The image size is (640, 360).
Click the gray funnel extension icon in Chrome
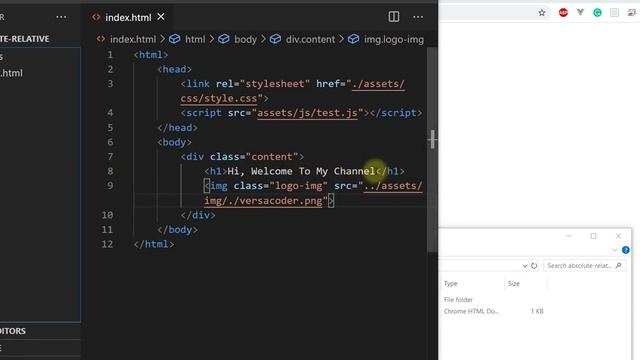coord(580,13)
